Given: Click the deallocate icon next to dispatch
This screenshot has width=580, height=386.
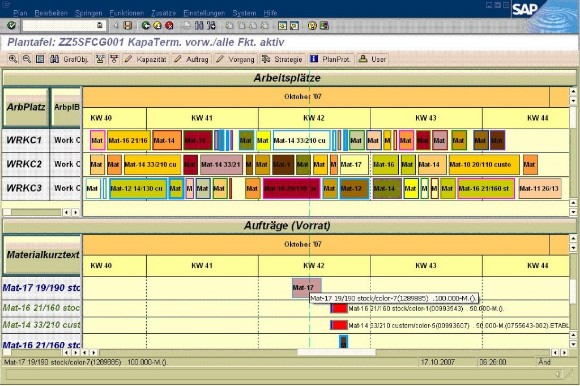Looking at the screenshot, I should pos(114,59).
